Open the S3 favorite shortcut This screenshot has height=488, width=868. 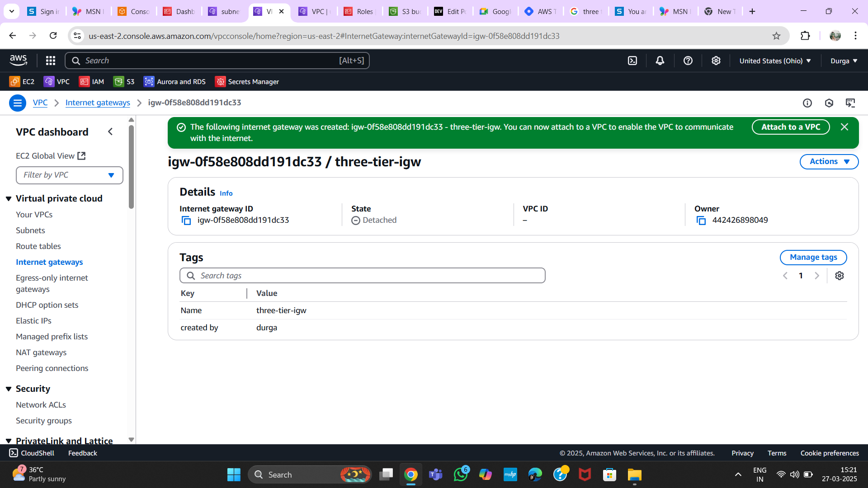pos(124,82)
